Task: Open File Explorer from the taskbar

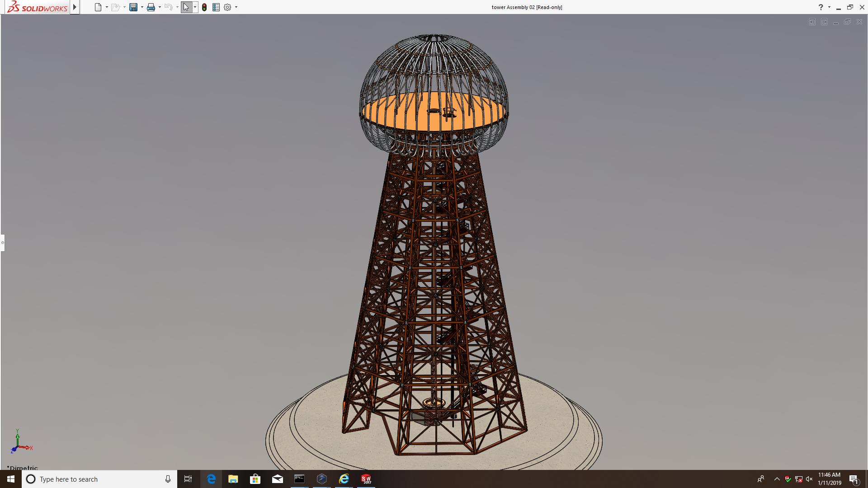Action: (233, 479)
